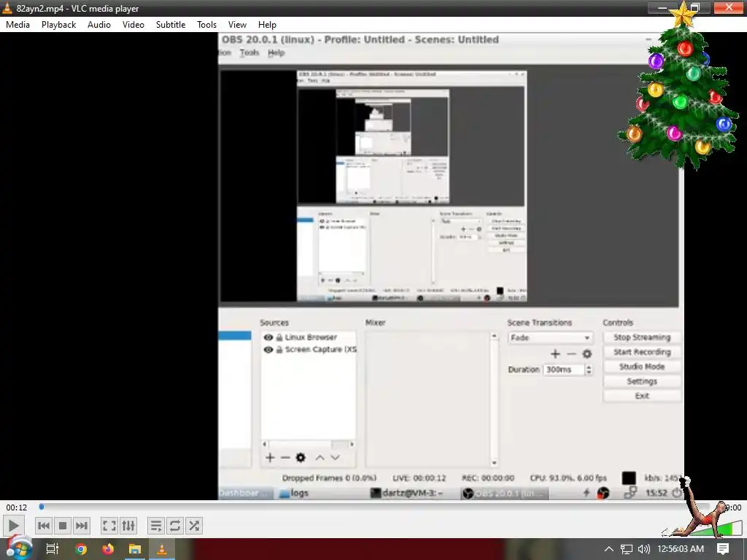Click the network icon in the system tray
The width and height of the screenshot is (747, 560).
pyautogui.click(x=627, y=549)
